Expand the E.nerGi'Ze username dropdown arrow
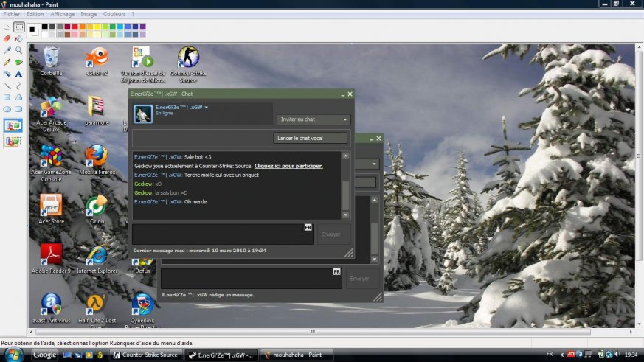 click(207, 108)
